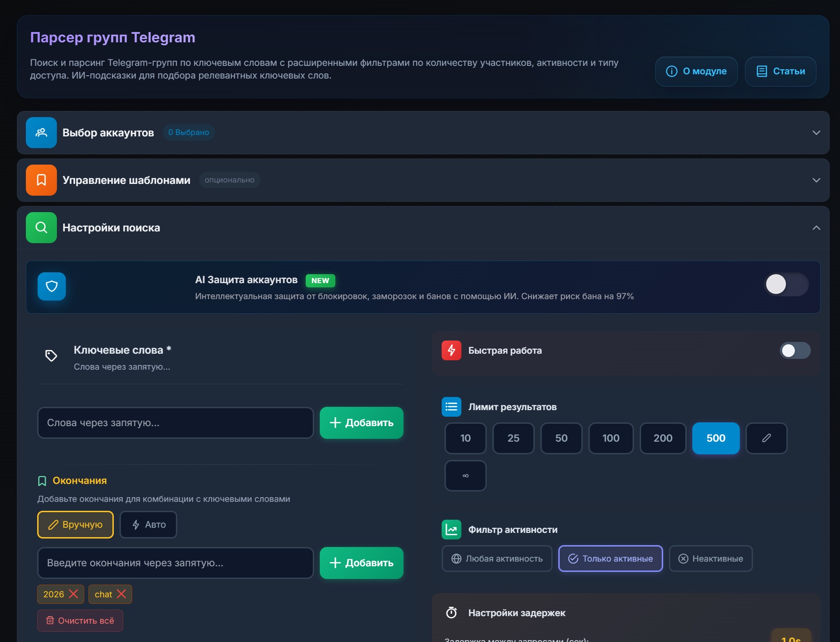Set results limit to 200
The width and height of the screenshot is (840, 642).
663,438
